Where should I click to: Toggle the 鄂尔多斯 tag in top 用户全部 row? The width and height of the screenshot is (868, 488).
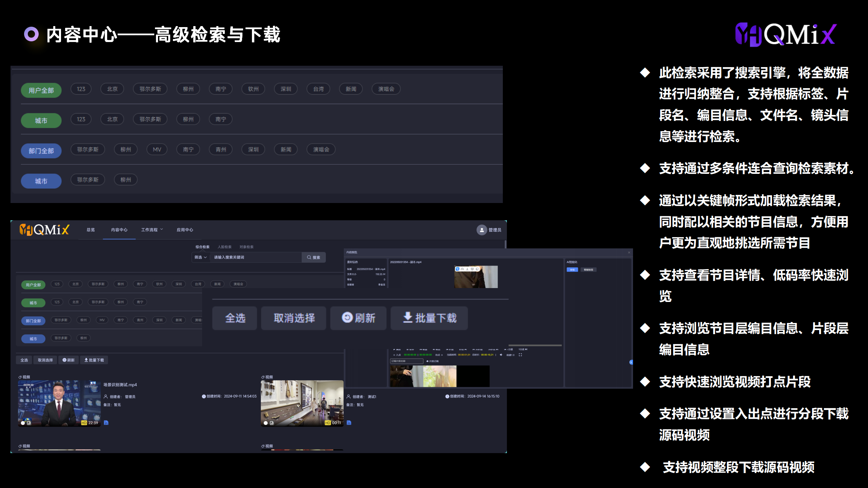150,89
